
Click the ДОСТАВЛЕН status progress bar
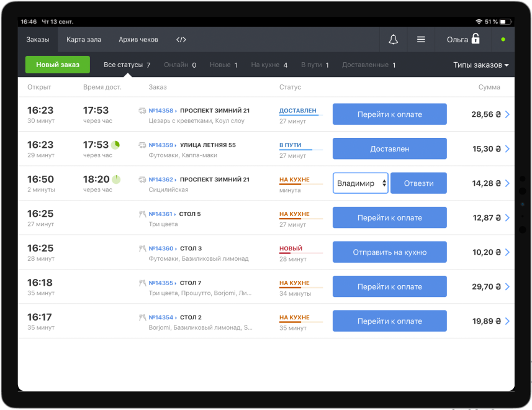click(301, 116)
